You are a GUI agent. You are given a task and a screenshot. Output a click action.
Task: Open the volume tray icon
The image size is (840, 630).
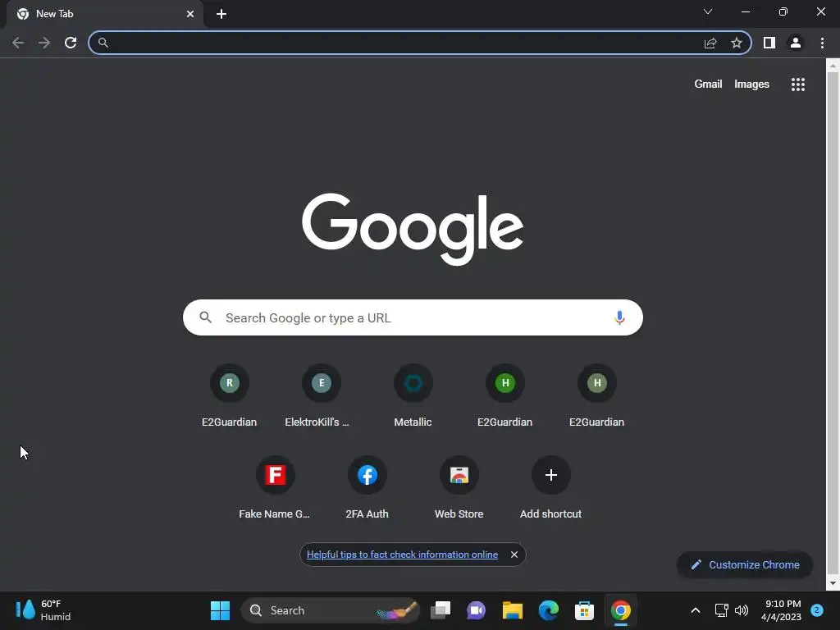point(742,610)
